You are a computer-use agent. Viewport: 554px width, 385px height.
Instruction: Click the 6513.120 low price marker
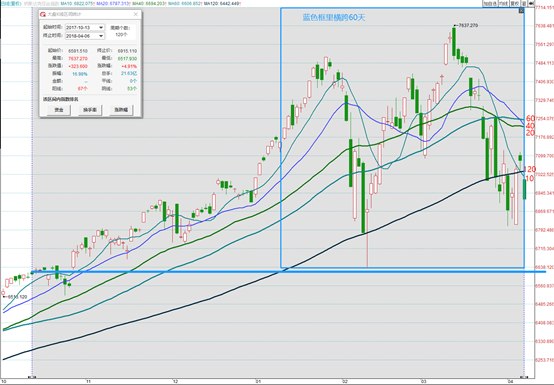point(17,297)
